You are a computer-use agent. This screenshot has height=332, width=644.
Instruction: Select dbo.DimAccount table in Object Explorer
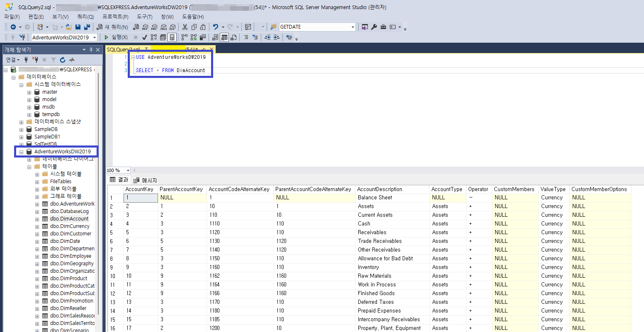tap(69, 219)
